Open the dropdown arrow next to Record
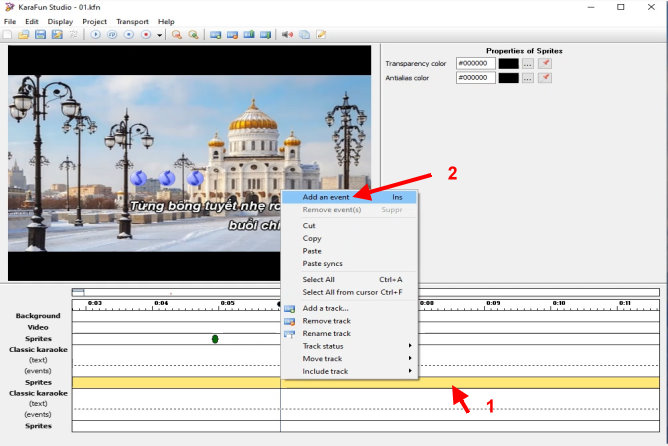Viewport: 668px width, 446px height. click(x=159, y=35)
